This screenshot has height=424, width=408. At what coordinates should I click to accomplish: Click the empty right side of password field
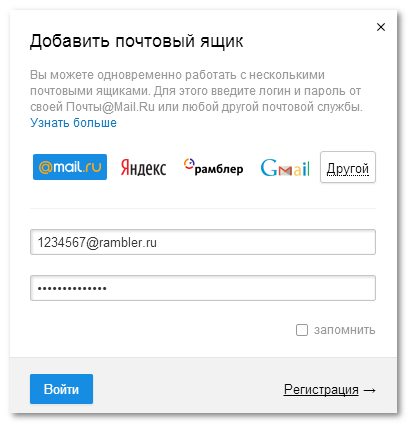[x=240, y=288]
